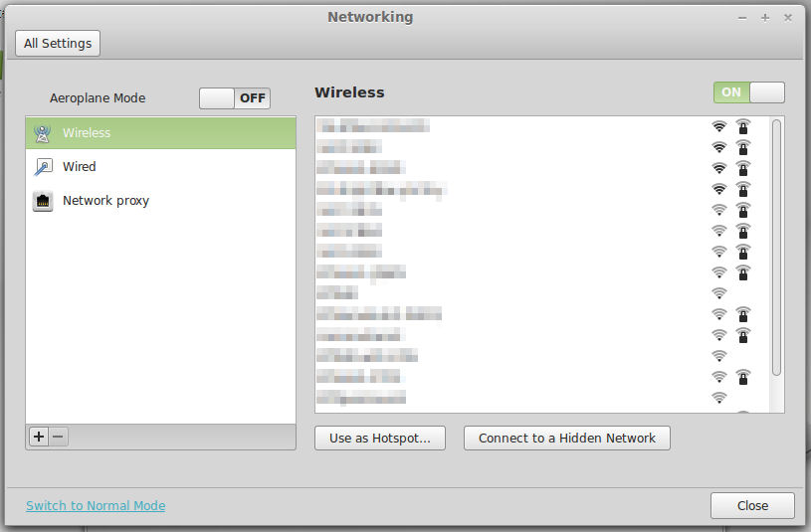
Task: Select Wireless in the sidebar list
Action: pyautogui.click(x=160, y=133)
